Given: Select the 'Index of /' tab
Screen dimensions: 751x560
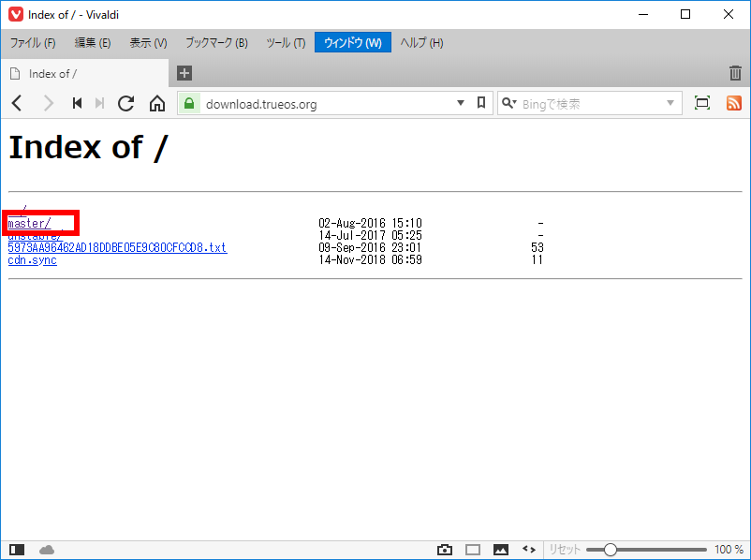Looking at the screenshot, I should 85,73.
